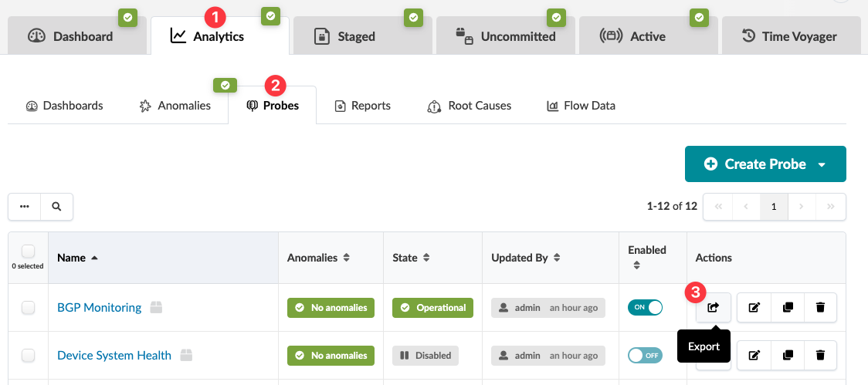868x385 pixels.
Task: Open the Device System Health link
Action: pyautogui.click(x=114, y=356)
